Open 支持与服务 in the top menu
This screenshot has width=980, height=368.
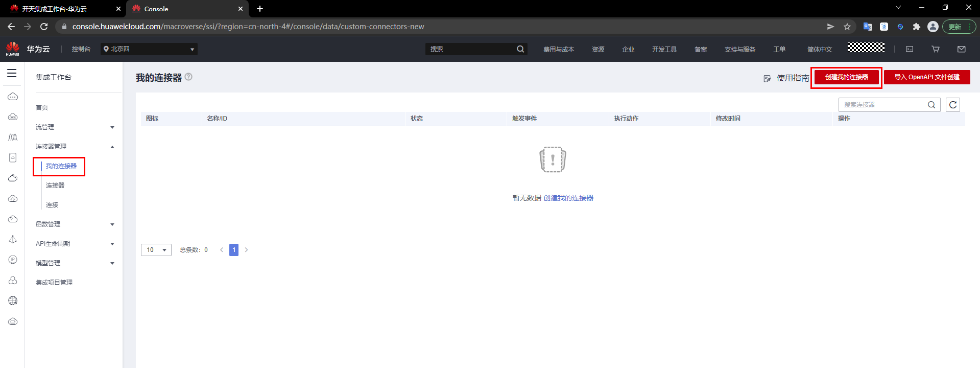[x=740, y=50]
